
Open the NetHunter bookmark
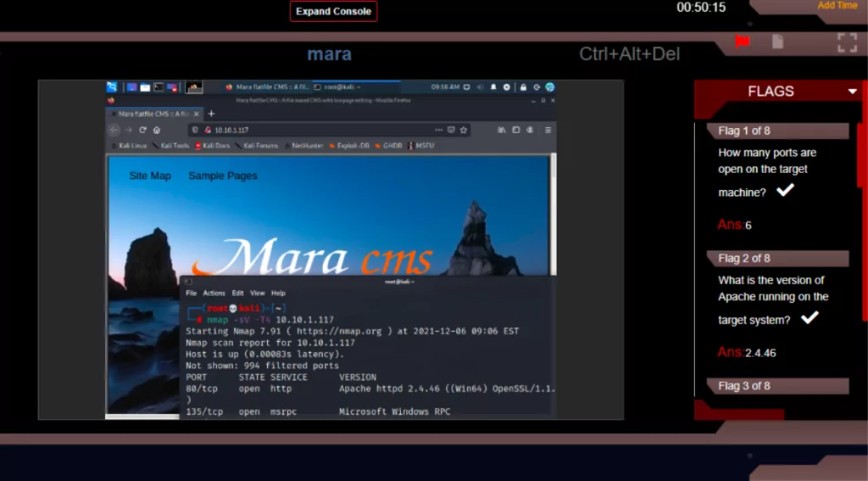tap(304, 146)
